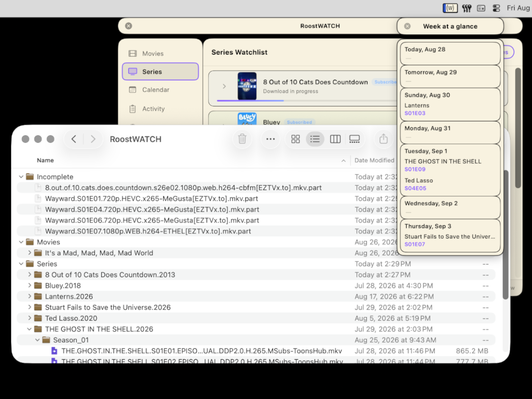Collapse the top-level Series folder

pos(21,264)
